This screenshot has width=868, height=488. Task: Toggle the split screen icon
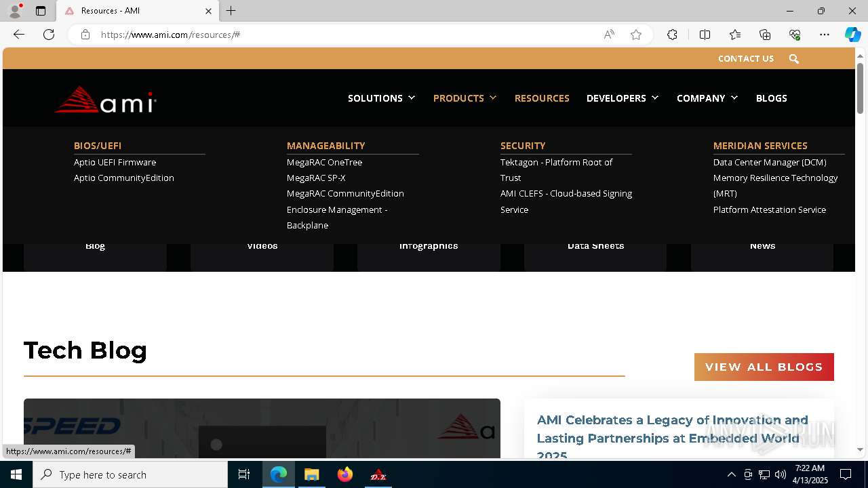705,35
